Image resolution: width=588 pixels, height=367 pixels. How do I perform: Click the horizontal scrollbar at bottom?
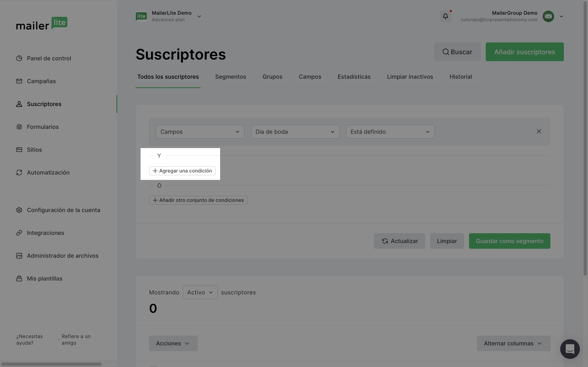click(x=51, y=364)
